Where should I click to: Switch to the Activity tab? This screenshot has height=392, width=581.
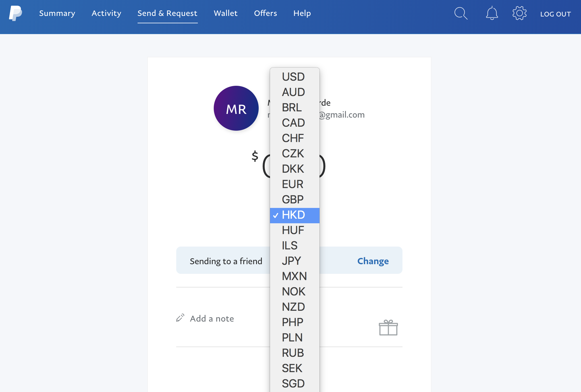(x=106, y=13)
